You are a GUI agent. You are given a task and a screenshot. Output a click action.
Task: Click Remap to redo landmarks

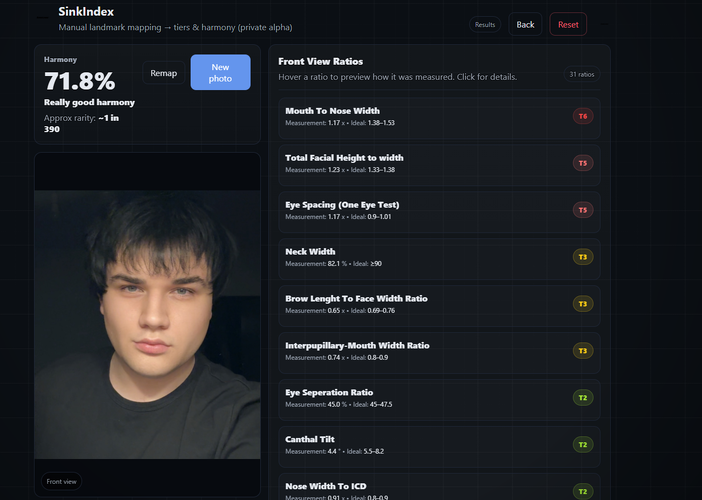pos(163,73)
